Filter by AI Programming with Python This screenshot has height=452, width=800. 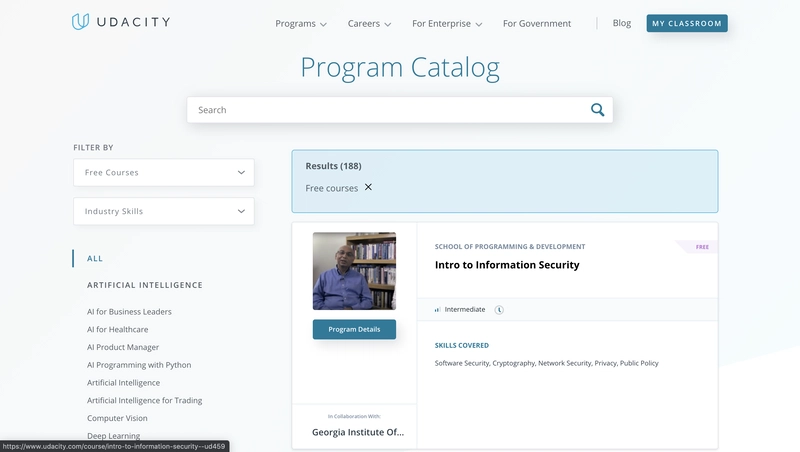(x=139, y=365)
